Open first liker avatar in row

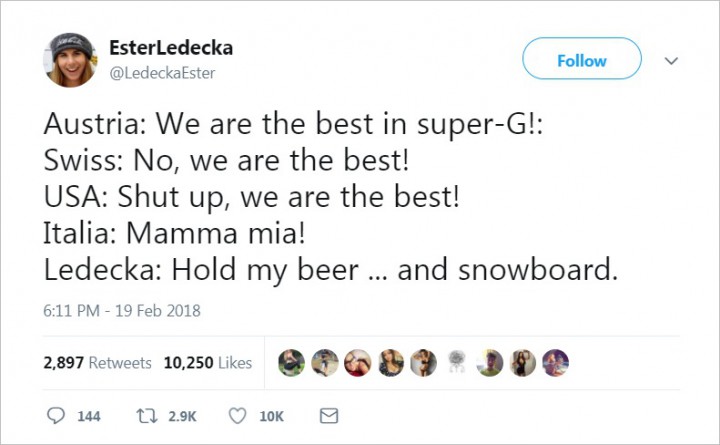(x=292, y=363)
